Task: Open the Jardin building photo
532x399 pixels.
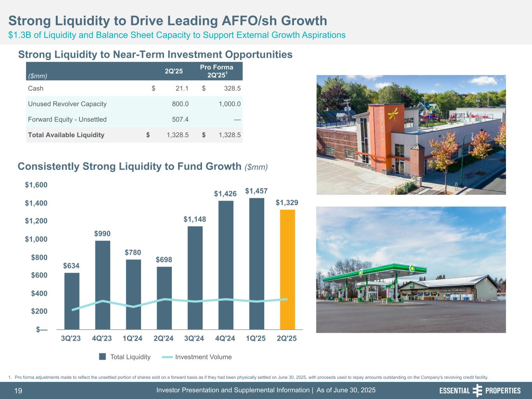Action: pos(411,135)
